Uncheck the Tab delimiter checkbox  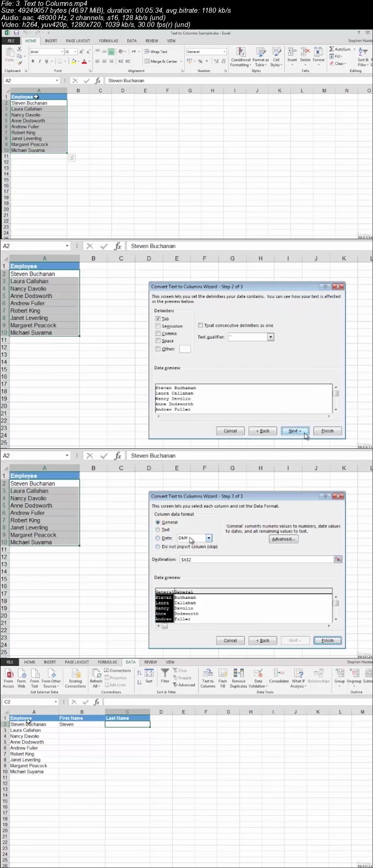pyautogui.click(x=158, y=319)
